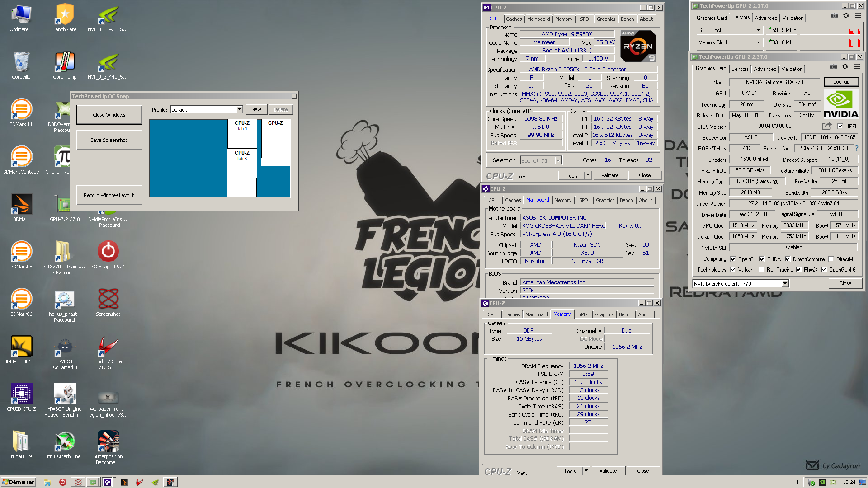Launch 3DMark Vantage desktop shortcut
868x488 pixels.
click(x=21, y=160)
